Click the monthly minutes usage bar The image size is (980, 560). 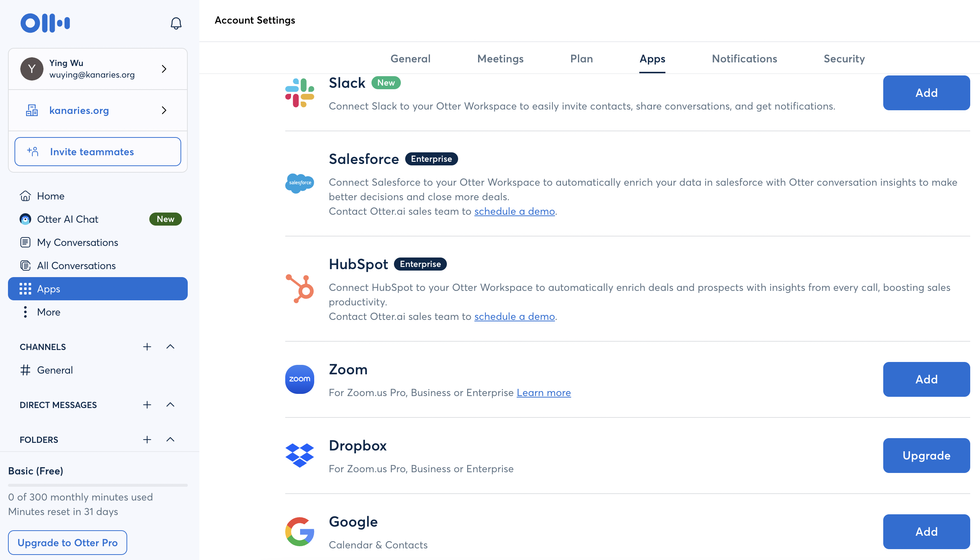tap(97, 485)
